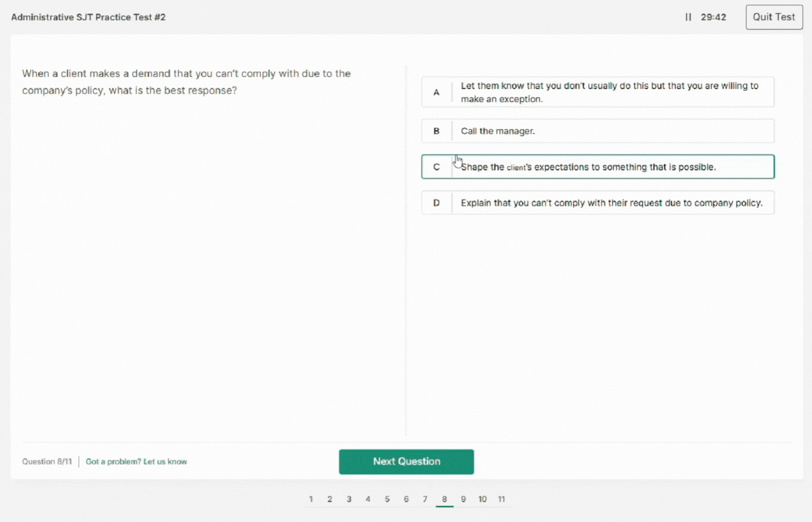The width and height of the screenshot is (812, 522).
Task: Go to the Next Question
Action: pos(406,462)
